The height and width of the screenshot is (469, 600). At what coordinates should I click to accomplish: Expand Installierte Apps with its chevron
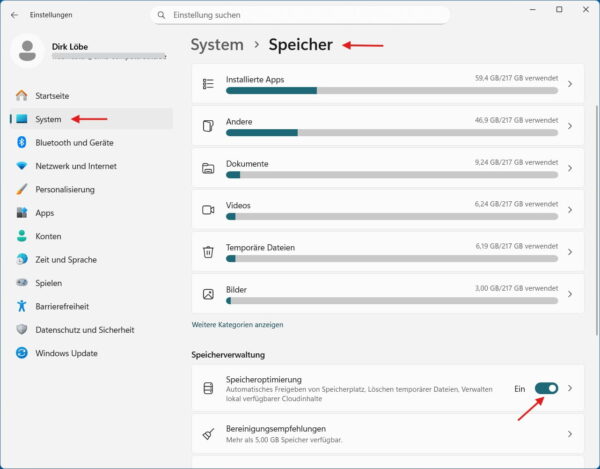[x=570, y=84]
